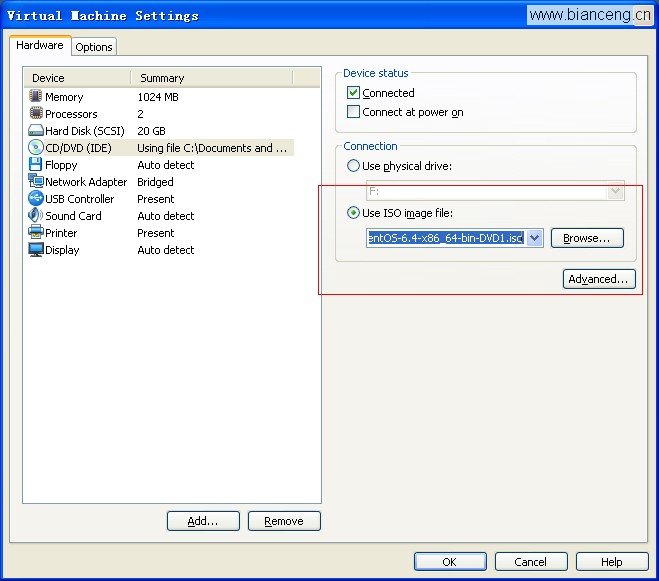Open the physical drive F: dropdown
The image size is (659, 581).
[x=615, y=192]
